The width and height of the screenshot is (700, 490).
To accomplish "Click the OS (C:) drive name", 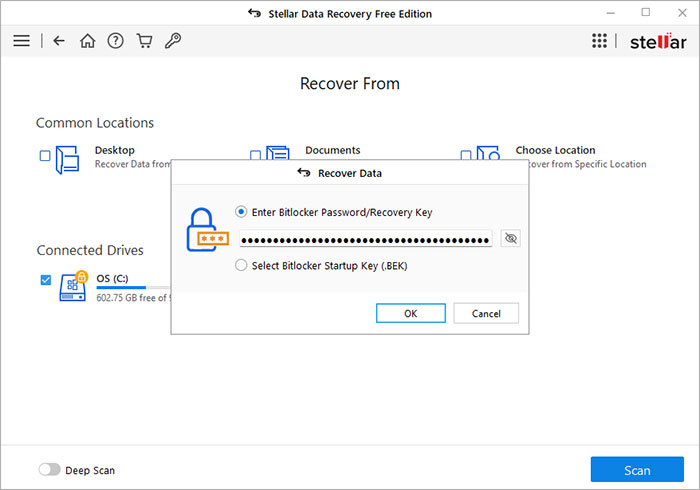I will (x=112, y=278).
